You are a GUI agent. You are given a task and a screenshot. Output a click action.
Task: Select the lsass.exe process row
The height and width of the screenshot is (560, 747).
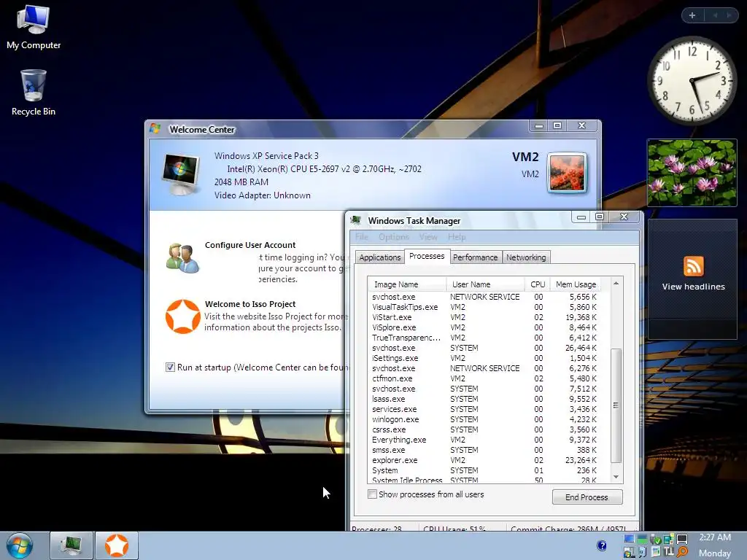484,399
